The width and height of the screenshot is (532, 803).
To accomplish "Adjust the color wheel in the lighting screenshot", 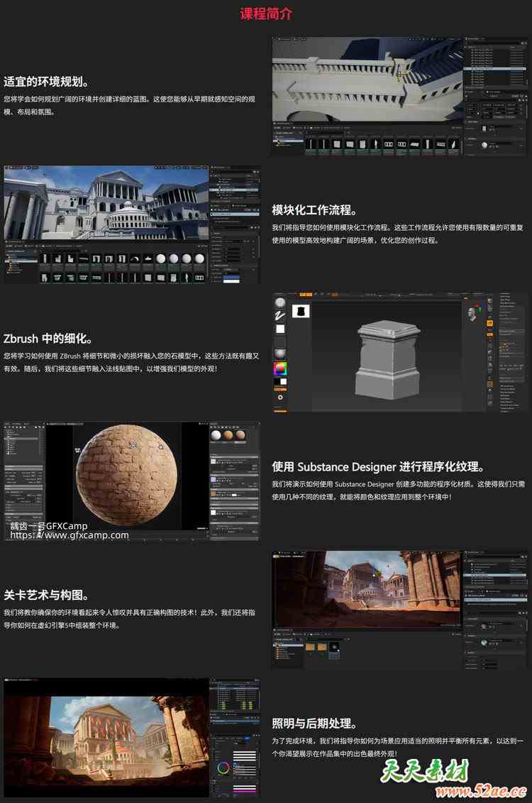I will 223,768.
